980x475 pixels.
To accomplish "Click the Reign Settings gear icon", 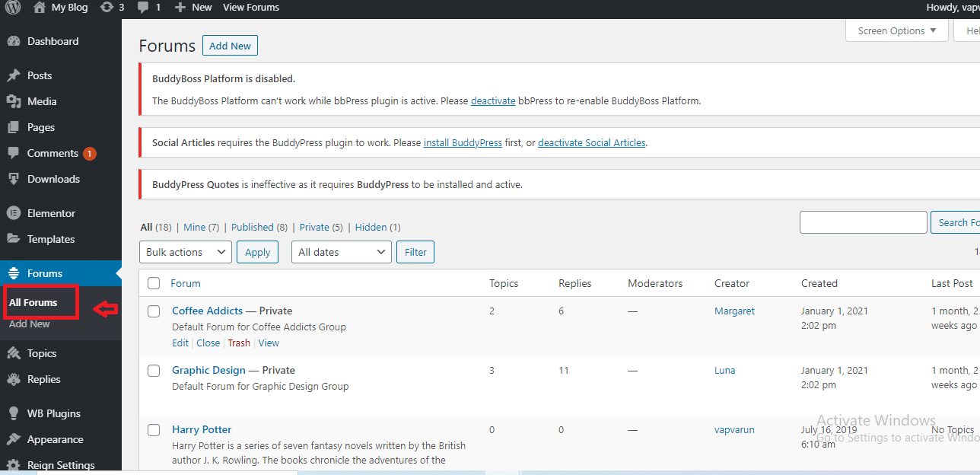I will [x=14, y=465].
